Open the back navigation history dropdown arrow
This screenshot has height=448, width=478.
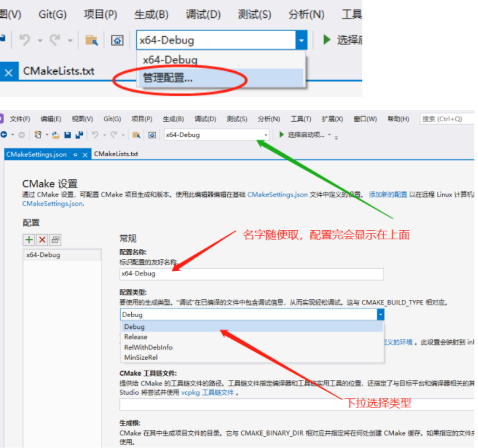pyautogui.click(x=13, y=134)
